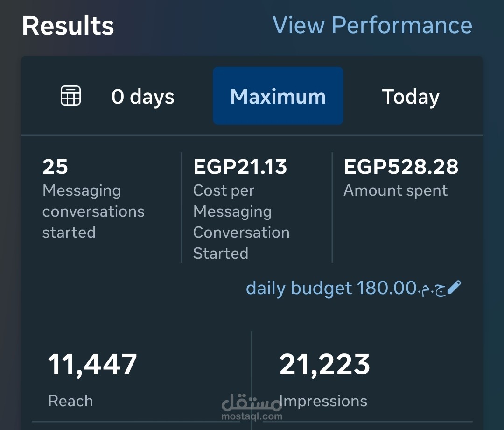This screenshot has height=430, width=504.
Task: Tap the Amount spent label
Action: 395,190
